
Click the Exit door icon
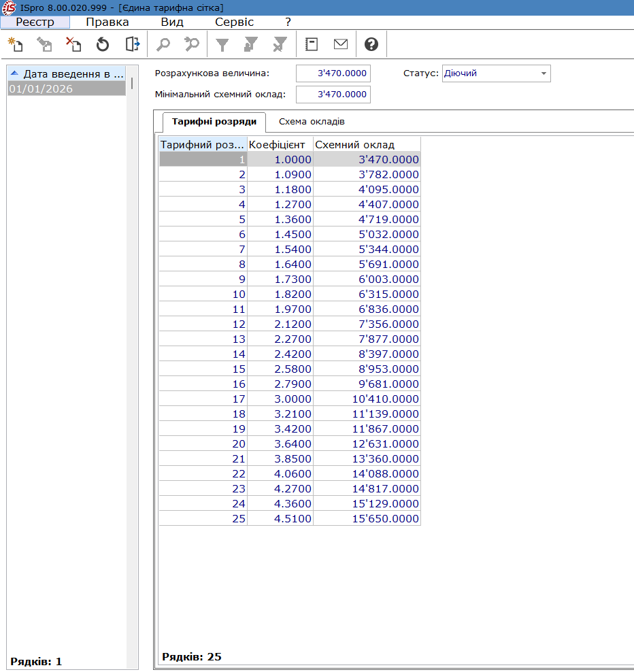[133, 44]
